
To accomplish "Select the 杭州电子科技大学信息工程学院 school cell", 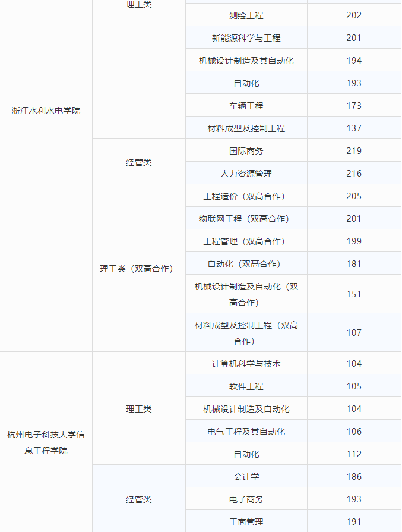I will 46,442.
